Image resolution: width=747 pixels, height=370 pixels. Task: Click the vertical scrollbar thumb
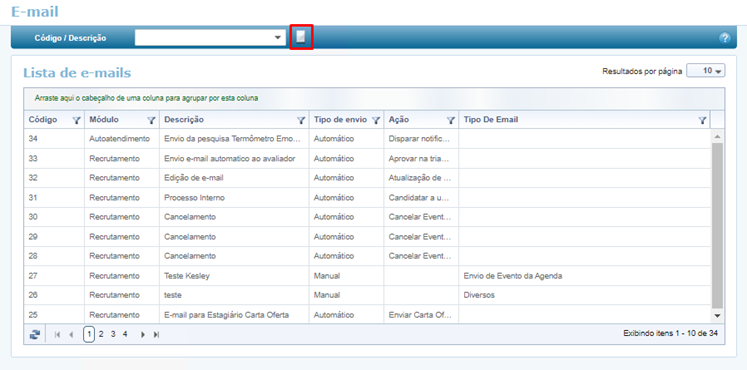[717, 225]
